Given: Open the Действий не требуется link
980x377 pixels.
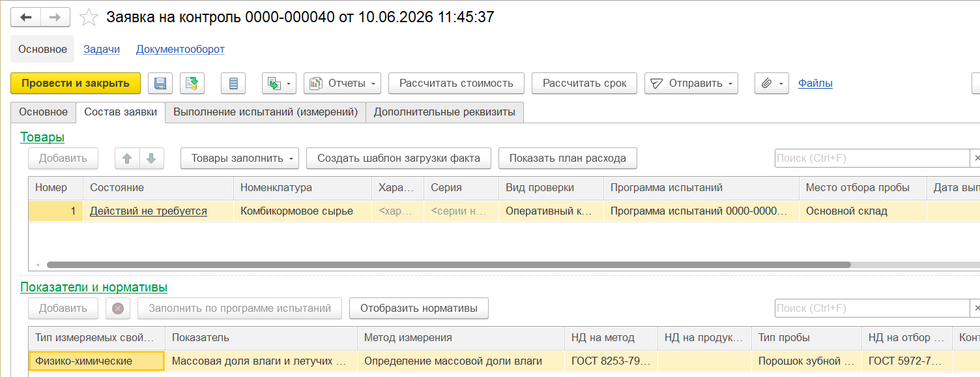Looking at the screenshot, I should pyautogui.click(x=149, y=211).
